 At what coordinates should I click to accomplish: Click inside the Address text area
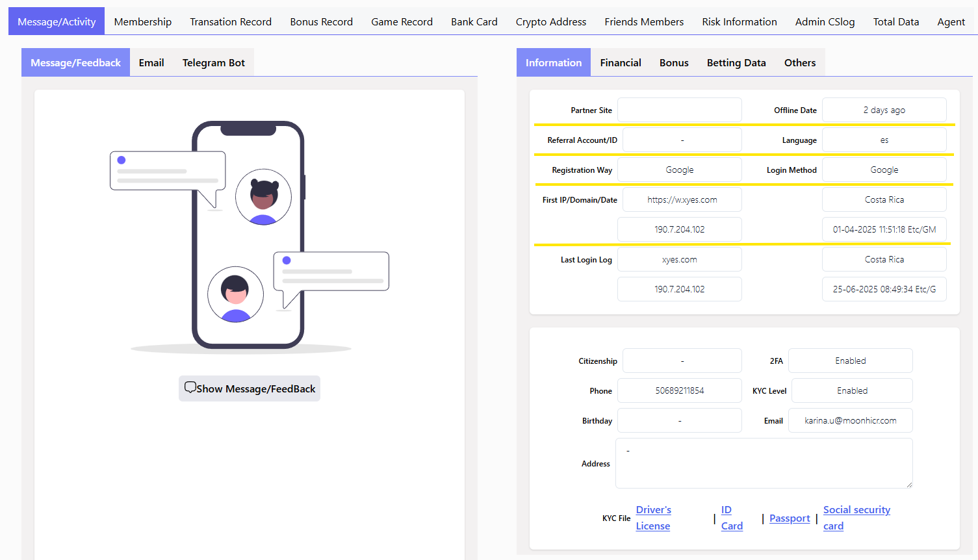[x=764, y=463]
